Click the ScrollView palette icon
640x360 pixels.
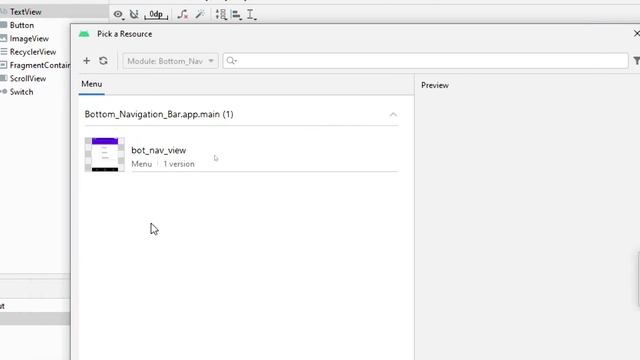(4, 78)
